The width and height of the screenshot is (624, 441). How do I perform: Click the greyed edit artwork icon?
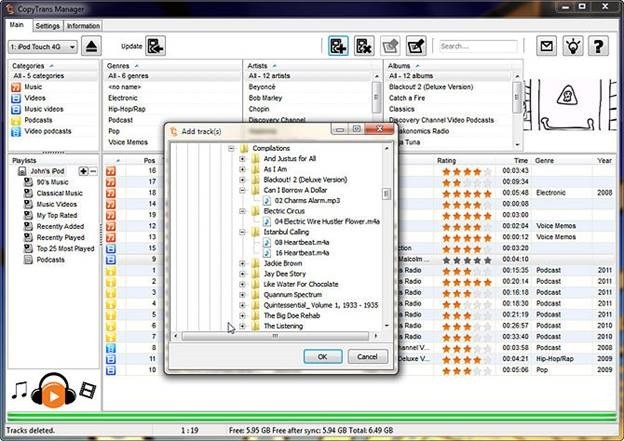tap(390, 46)
